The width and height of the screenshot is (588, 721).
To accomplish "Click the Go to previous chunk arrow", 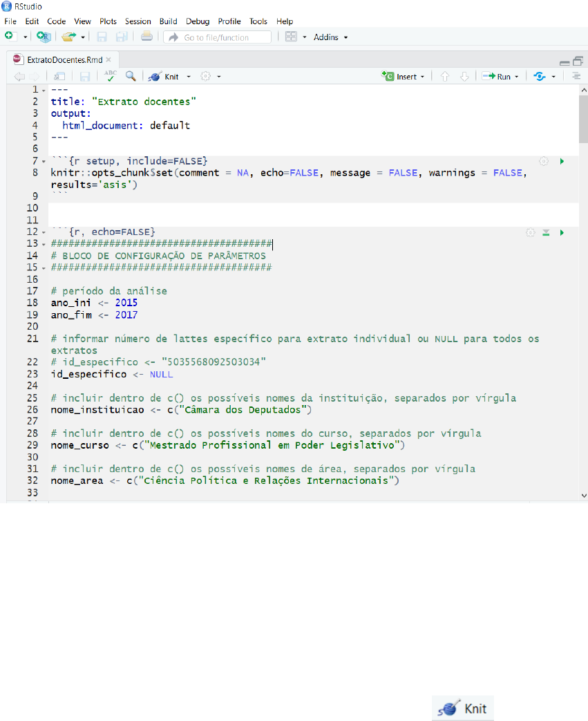I will click(444, 76).
